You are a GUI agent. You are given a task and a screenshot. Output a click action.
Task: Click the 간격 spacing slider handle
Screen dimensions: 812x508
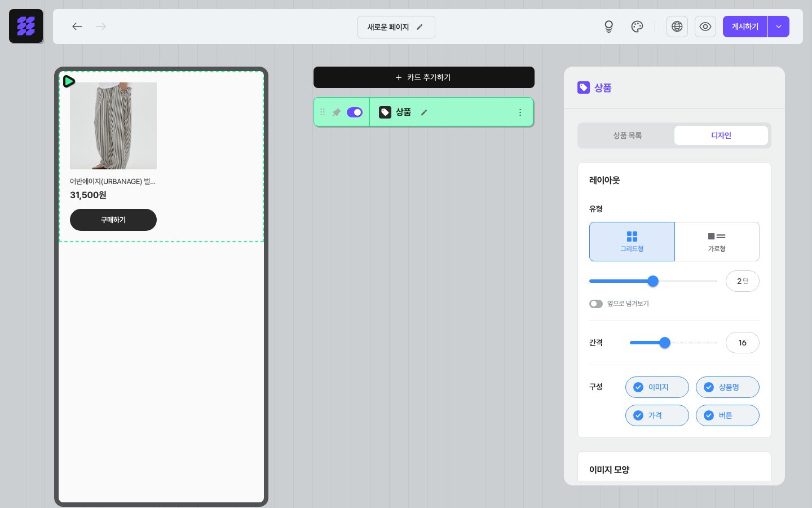665,343
